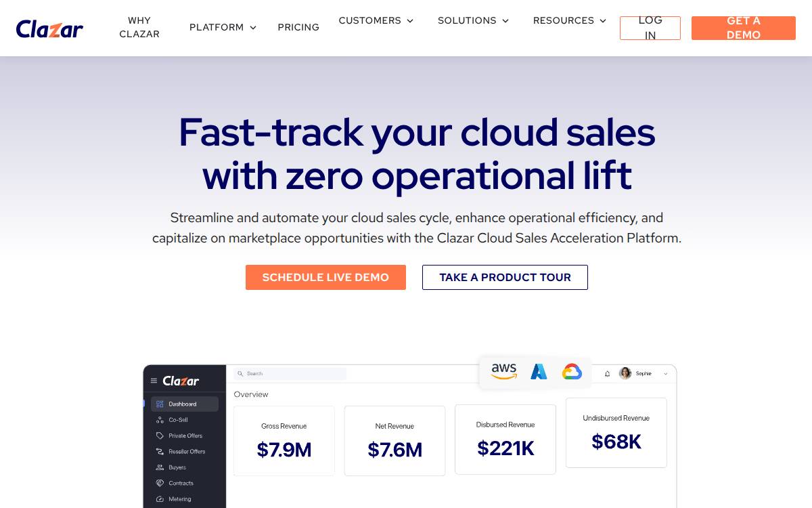812x508 pixels.
Task: Click the "$7.9M" value
Action: 284,450
